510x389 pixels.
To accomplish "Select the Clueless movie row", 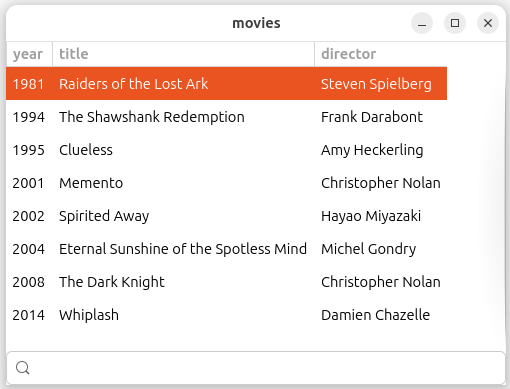I will click(226, 150).
